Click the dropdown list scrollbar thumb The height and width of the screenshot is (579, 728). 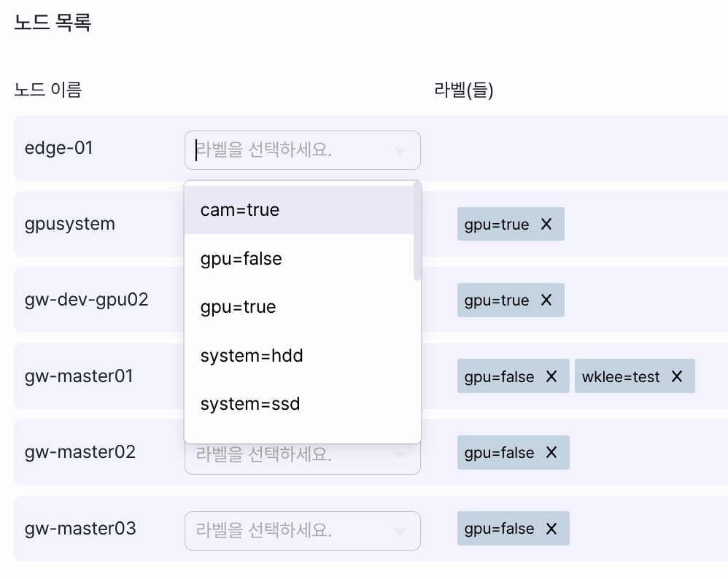coord(417,230)
